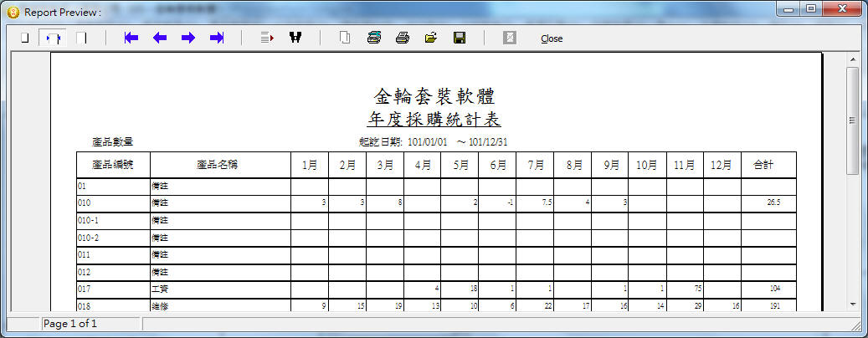
Task: Click the "11月" column header
Action: tap(684, 165)
